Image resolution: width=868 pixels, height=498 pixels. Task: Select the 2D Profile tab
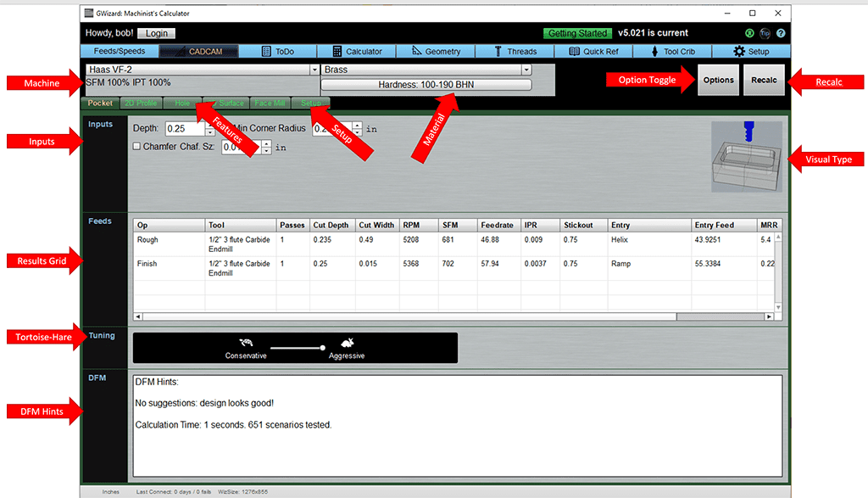point(141,103)
